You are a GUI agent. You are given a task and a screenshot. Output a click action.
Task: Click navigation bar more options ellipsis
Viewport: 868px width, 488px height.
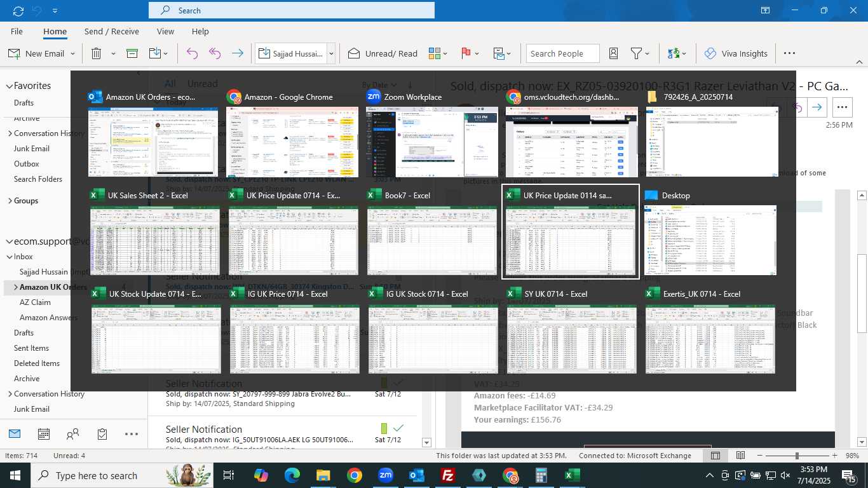(x=132, y=434)
